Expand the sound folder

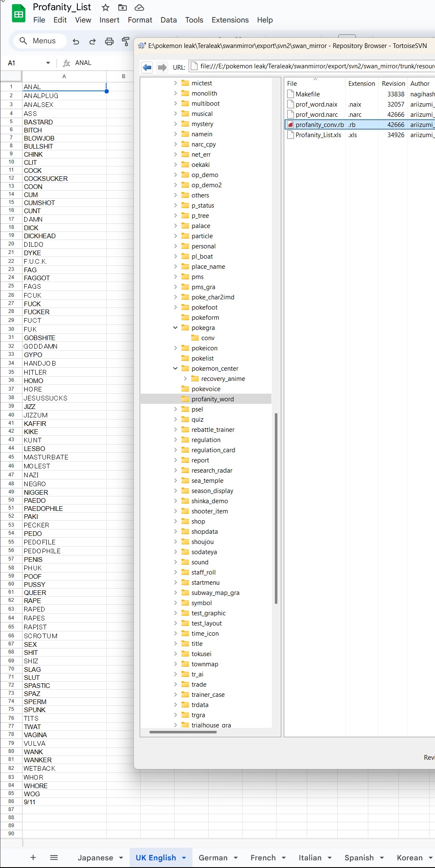tap(175, 562)
